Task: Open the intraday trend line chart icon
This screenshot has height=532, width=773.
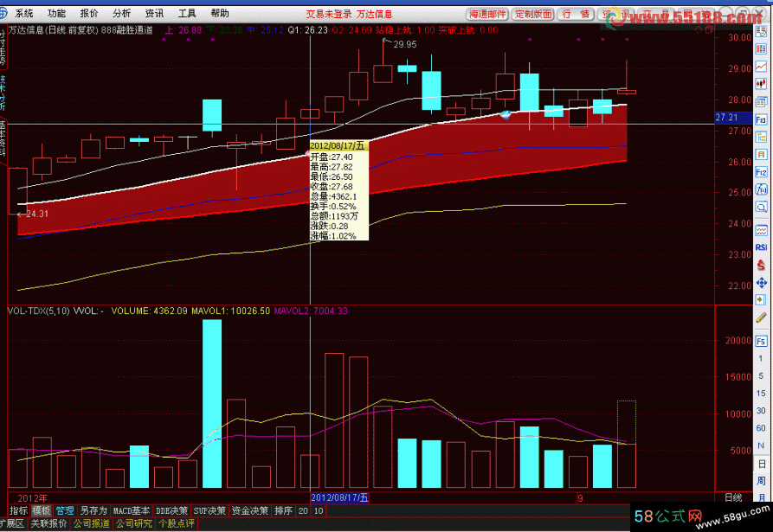Action: pyautogui.click(x=761, y=66)
